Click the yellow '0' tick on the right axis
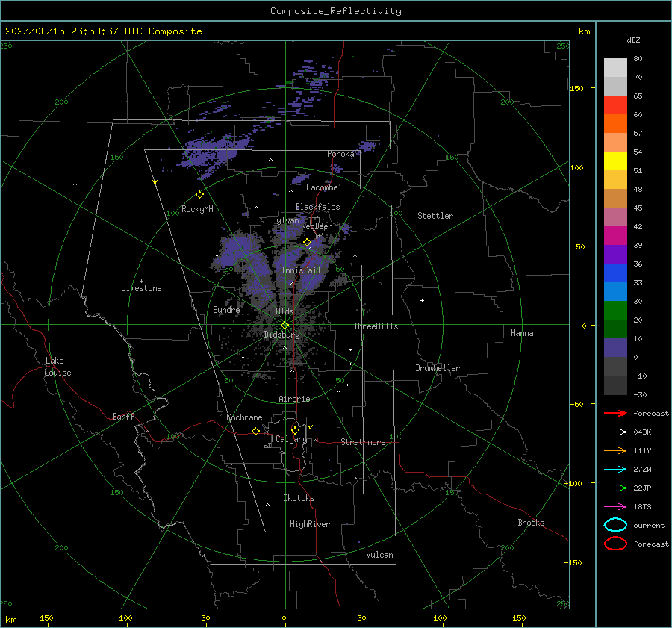The width and height of the screenshot is (672, 628). tap(584, 326)
